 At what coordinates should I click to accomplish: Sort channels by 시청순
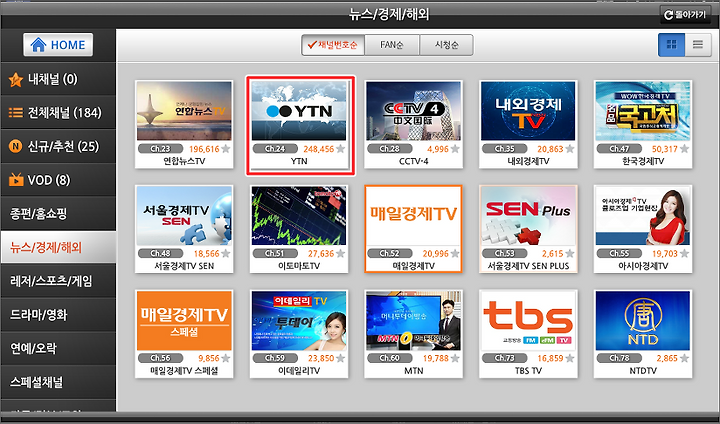click(x=446, y=45)
